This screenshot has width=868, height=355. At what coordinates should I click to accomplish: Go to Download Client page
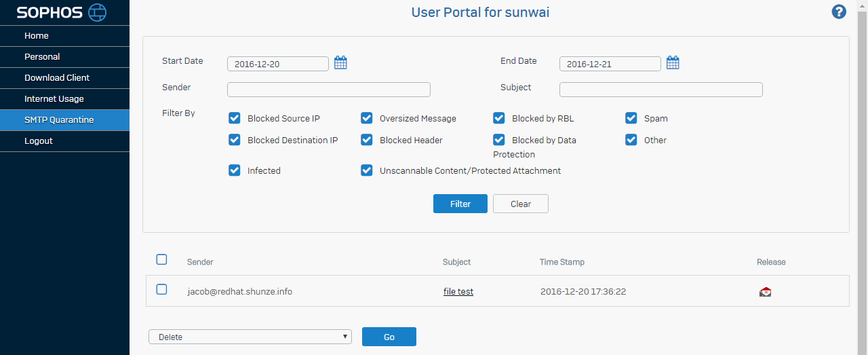[57, 78]
